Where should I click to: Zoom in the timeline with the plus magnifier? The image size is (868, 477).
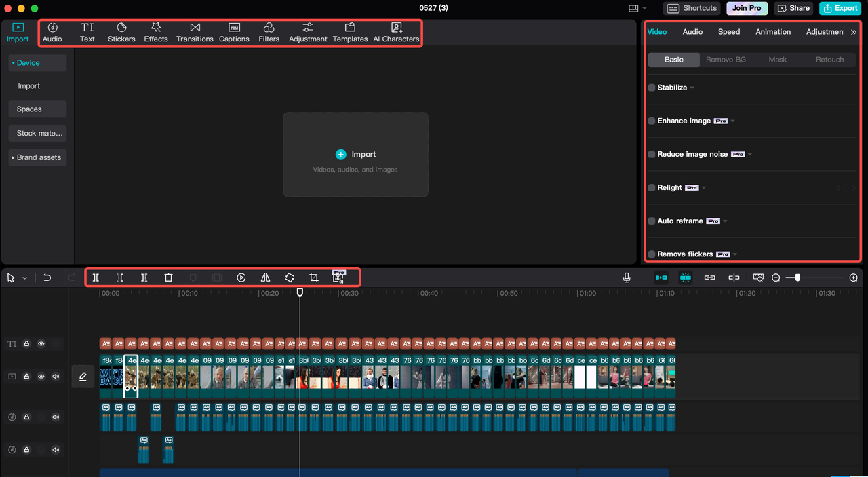coord(853,278)
